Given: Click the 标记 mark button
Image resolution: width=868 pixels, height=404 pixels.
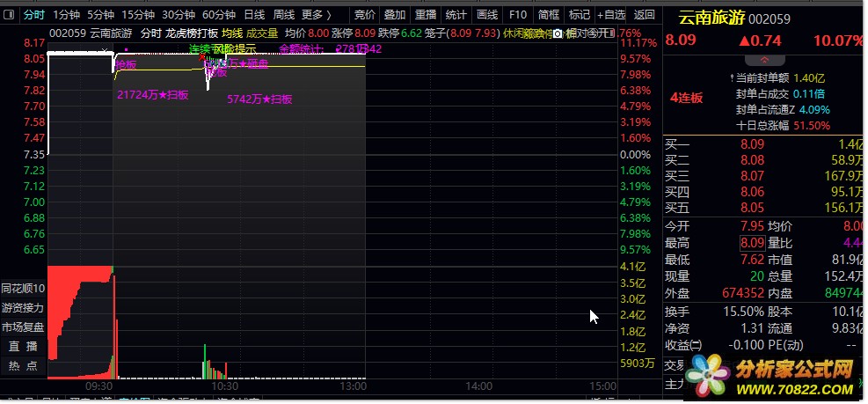Looking at the screenshot, I should pyautogui.click(x=579, y=15).
